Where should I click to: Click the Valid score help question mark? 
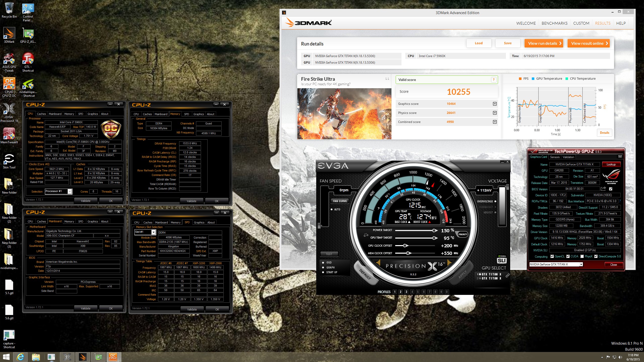click(x=494, y=80)
